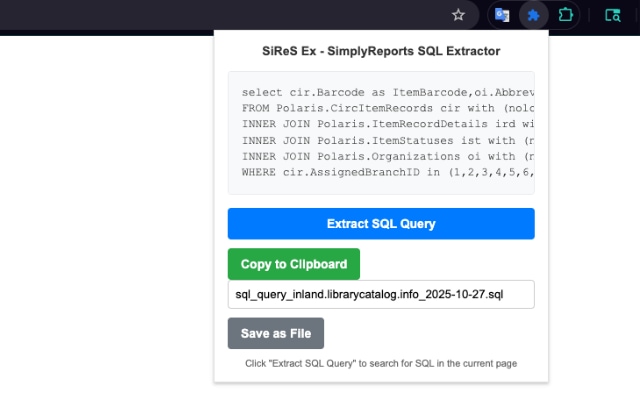
Task: Focus the SQL filename input field
Action: pyautogui.click(x=381, y=295)
